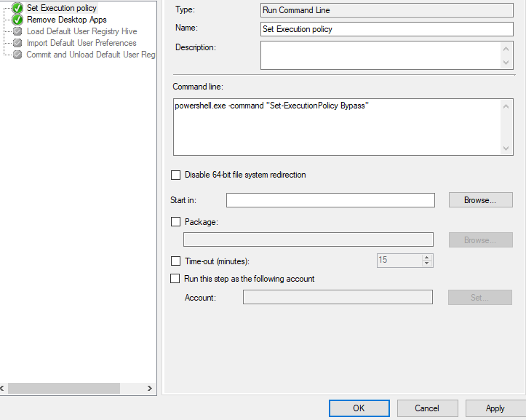Click Command line scroll down arrow

tap(506, 148)
